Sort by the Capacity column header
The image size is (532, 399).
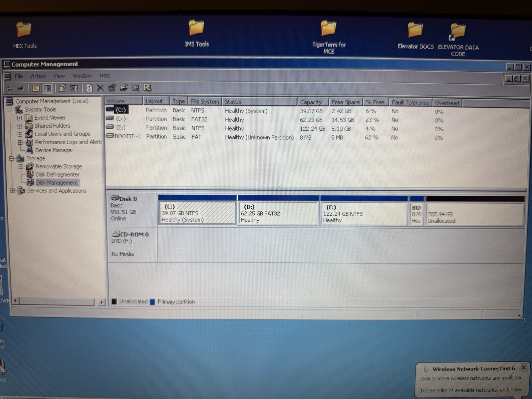tap(313, 102)
